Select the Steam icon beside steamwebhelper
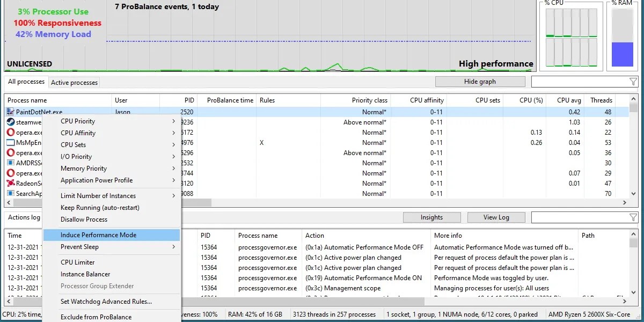Viewport: 644px width, 322px height. point(9,122)
